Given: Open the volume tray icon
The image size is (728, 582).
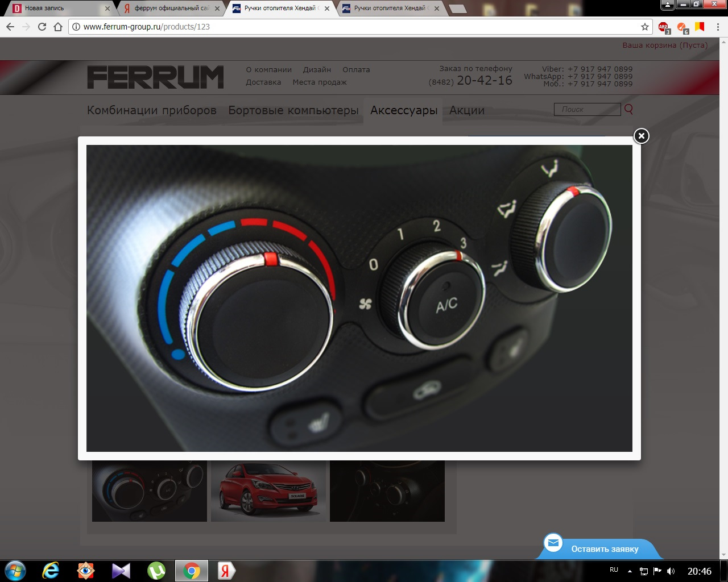Looking at the screenshot, I should click(671, 571).
